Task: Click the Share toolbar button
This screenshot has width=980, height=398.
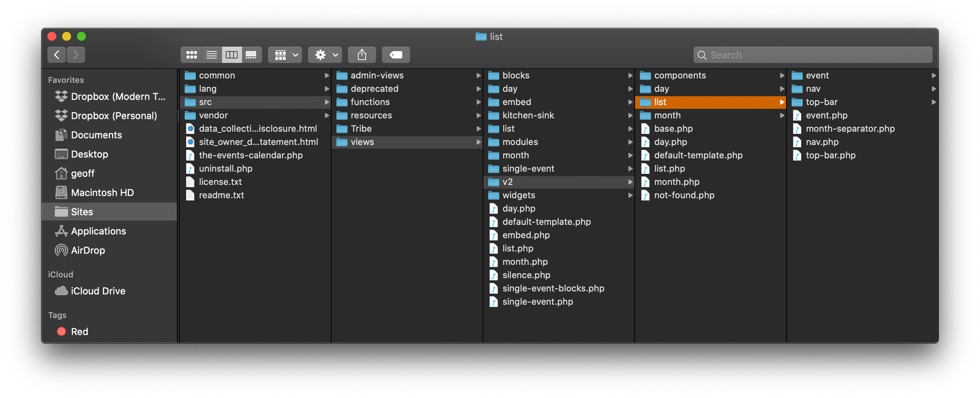Action: [362, 55]
